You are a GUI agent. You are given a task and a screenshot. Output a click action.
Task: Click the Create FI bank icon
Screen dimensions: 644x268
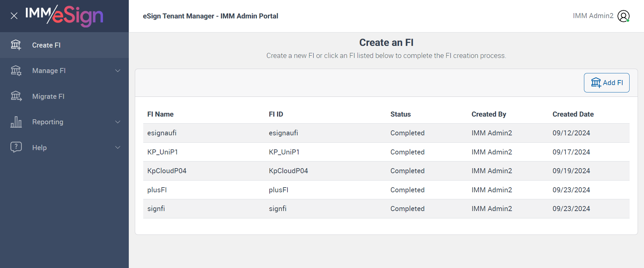pyautogui.click(x=16, y=45)
